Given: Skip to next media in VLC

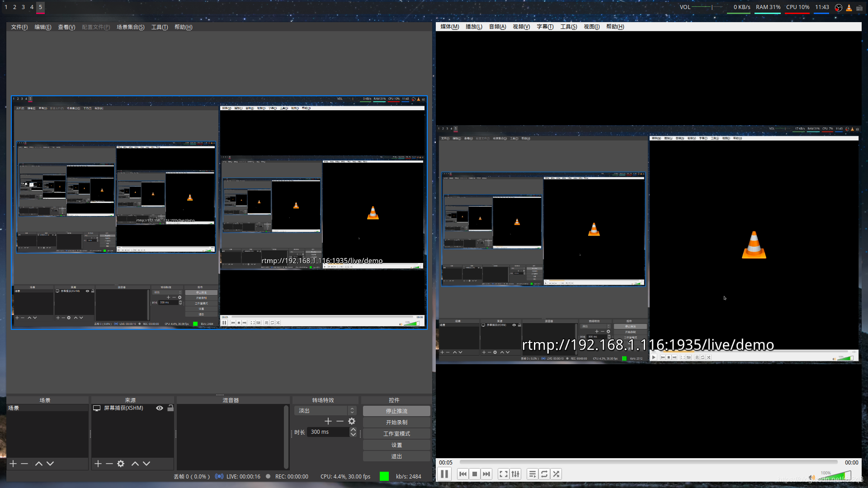Looking at the screenshot, I should [486, 474].
